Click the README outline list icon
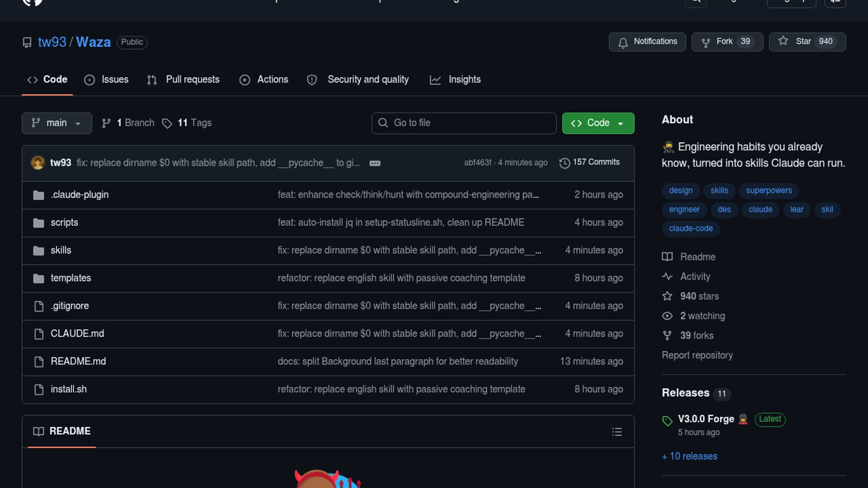 click(x=617, y=432)
